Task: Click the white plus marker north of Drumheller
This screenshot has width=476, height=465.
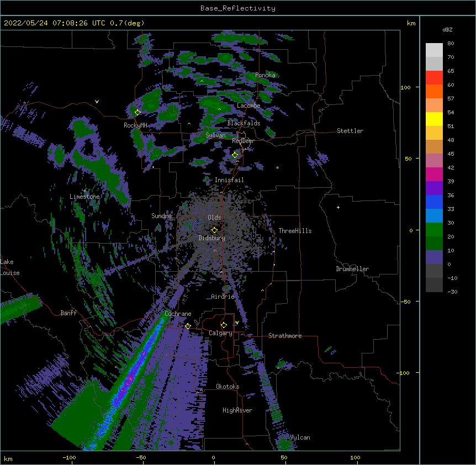Action: point(338,207)
